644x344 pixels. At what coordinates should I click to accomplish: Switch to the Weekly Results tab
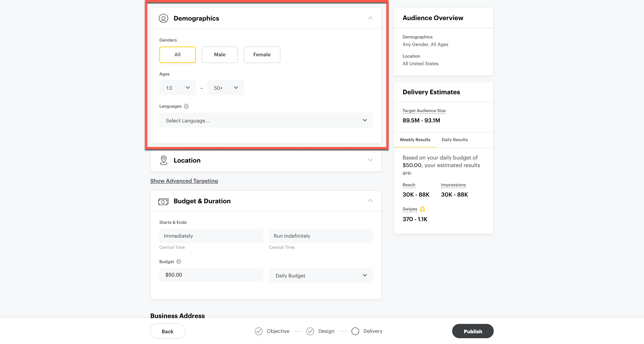(415, 140)
